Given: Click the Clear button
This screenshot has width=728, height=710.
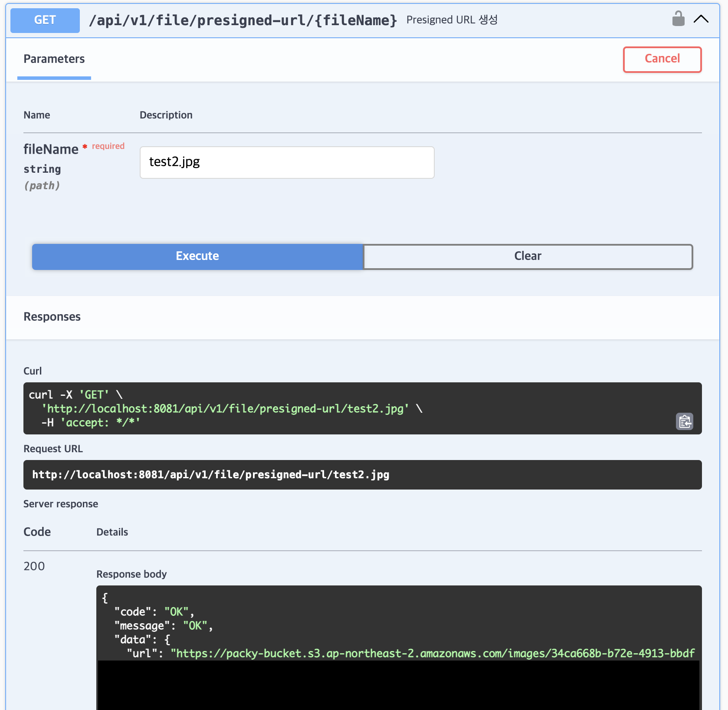Looking at the screenshot, I should coord(528,256).
